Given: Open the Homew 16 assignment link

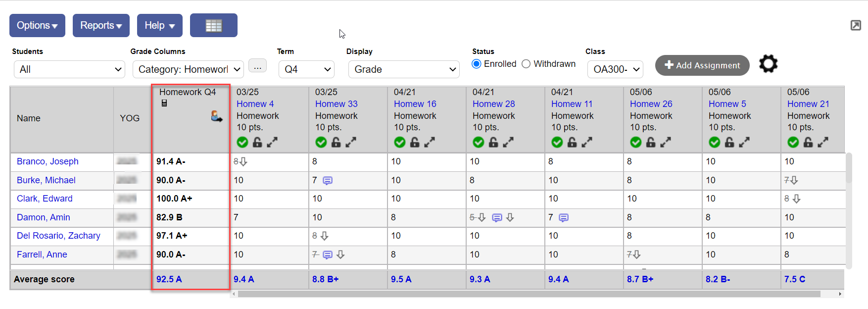Looking at the screenshot, I should [x=415, y=104].
